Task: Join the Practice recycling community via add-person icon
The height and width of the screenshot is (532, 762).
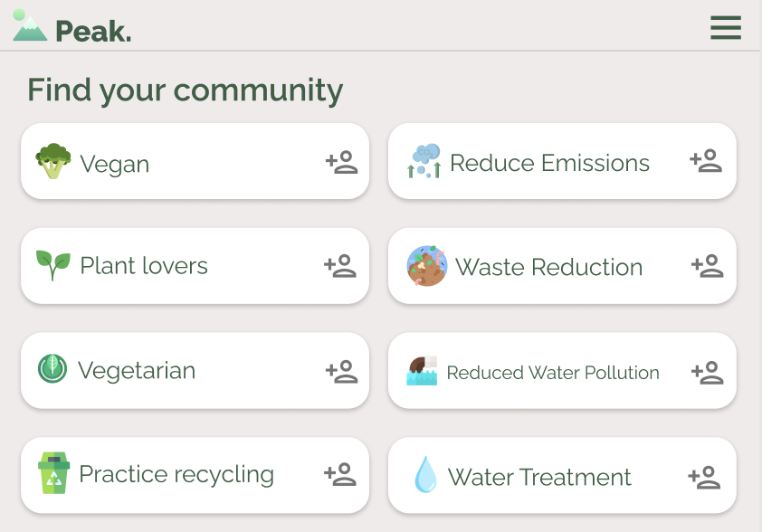Action: point(340,474)
